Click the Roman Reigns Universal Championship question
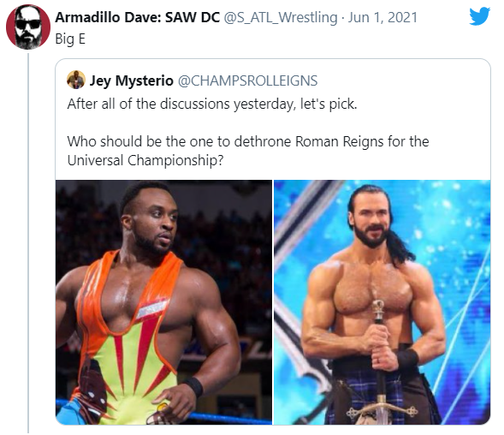Screen dimensions: 504x435 [x=248, y=151]
